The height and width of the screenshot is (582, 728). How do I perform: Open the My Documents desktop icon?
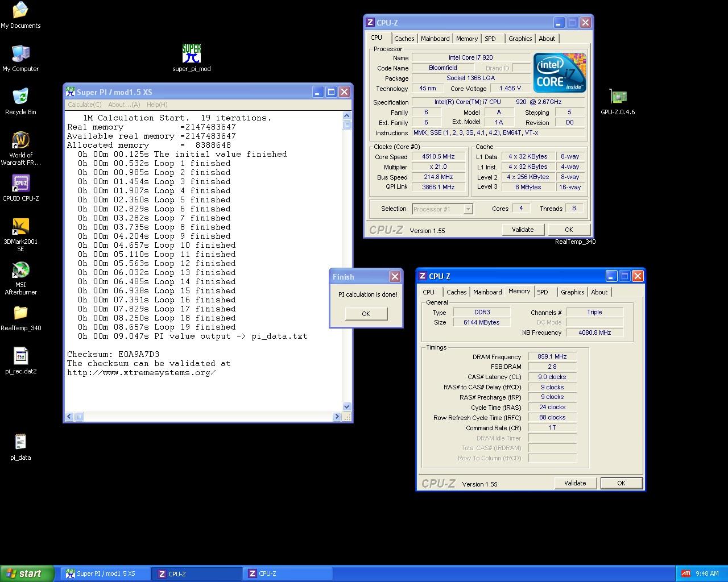point(20,15)
